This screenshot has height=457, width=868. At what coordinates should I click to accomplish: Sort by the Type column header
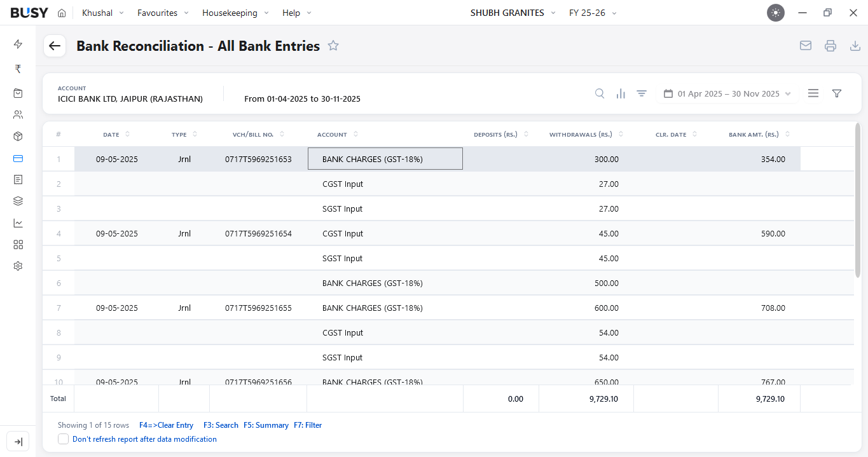(x=184, y=134)
